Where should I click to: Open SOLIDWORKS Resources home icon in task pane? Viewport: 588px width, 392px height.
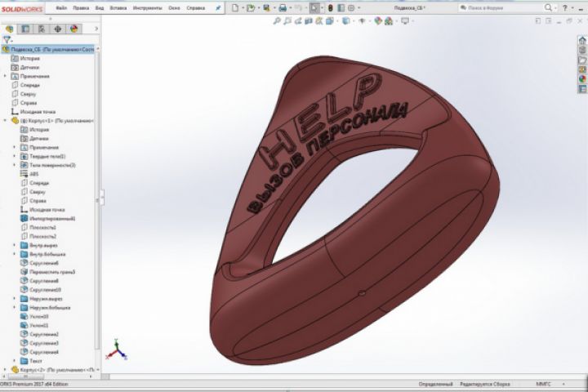coord(582,40)
